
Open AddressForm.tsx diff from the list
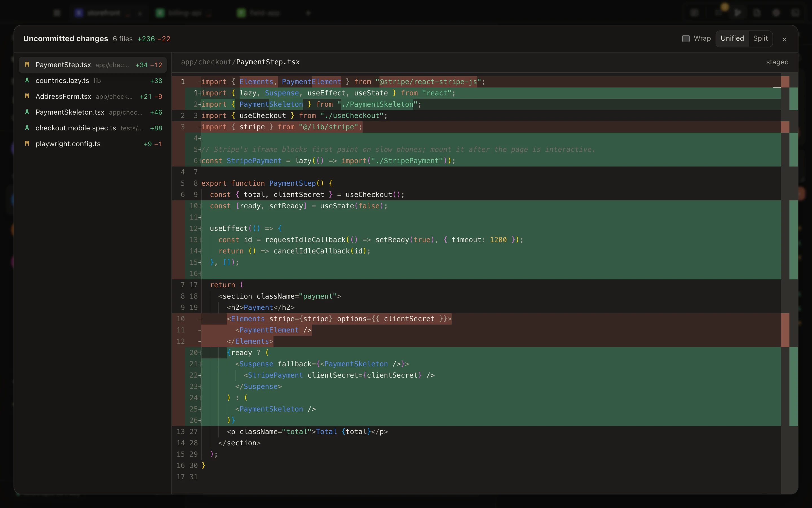(x=92, y=97)
